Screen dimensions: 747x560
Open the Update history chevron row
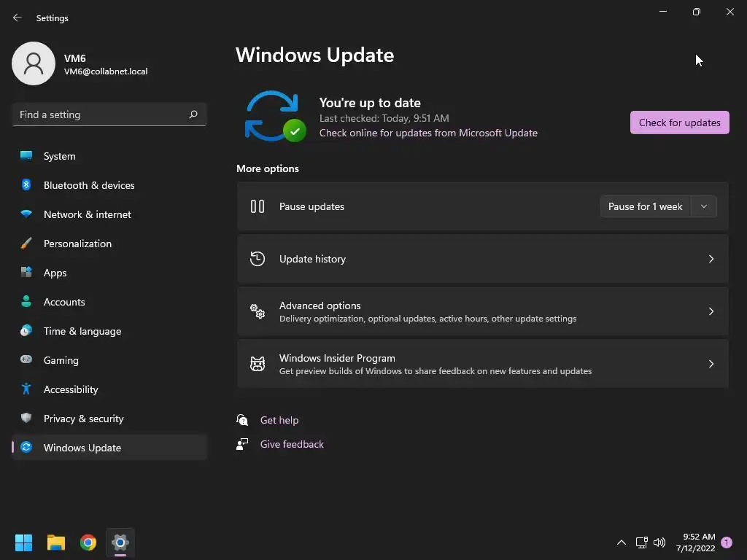(483, 259)
